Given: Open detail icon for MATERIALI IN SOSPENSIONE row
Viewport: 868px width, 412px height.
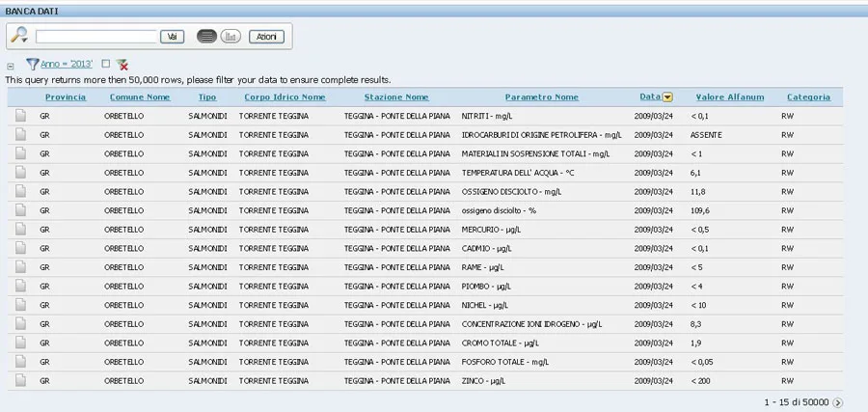Looking at the screenshot, I should [x=20, y=153].
